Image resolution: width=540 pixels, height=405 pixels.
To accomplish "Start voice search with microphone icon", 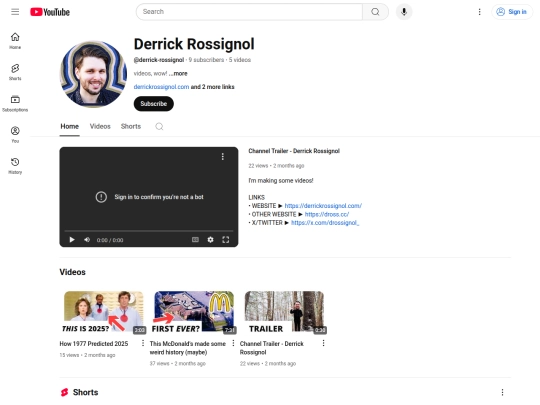I will (404, 12).
